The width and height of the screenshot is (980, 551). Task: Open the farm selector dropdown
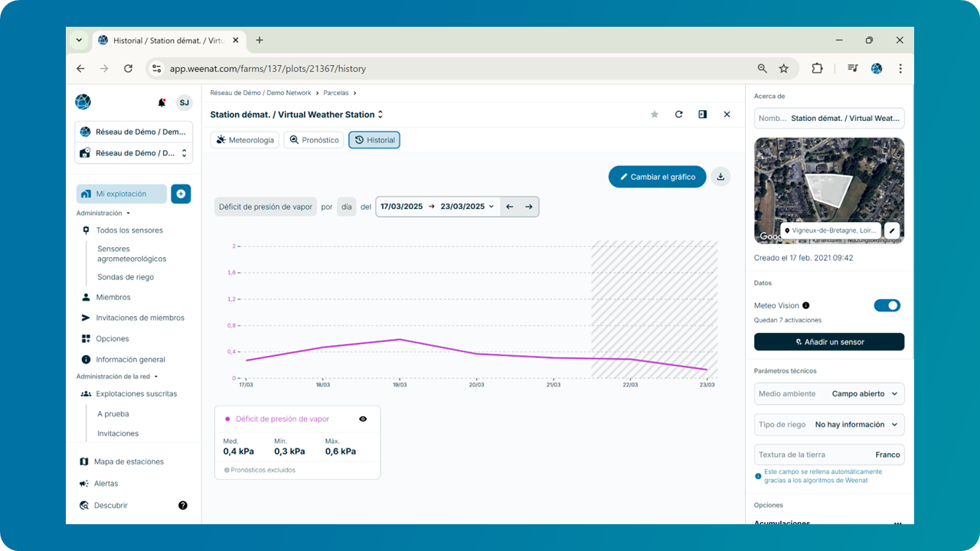coord(134,153)
